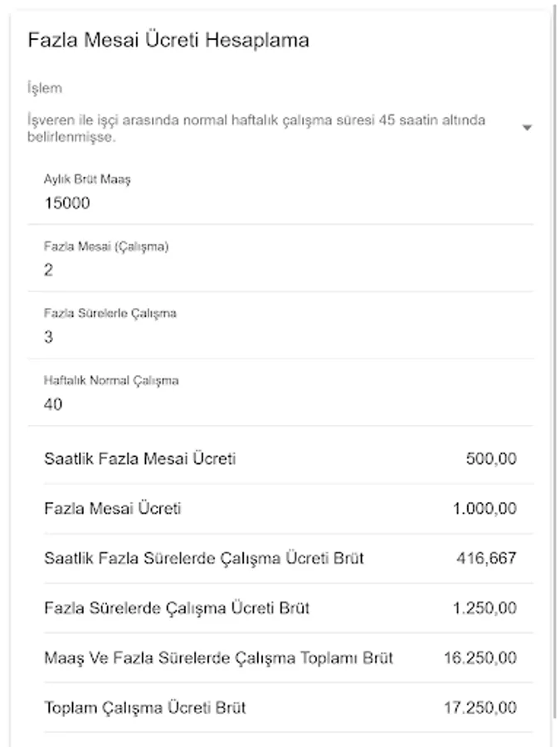Click the 1.250,00 result value
Viewport: 560px width, 747px height.
485,608
